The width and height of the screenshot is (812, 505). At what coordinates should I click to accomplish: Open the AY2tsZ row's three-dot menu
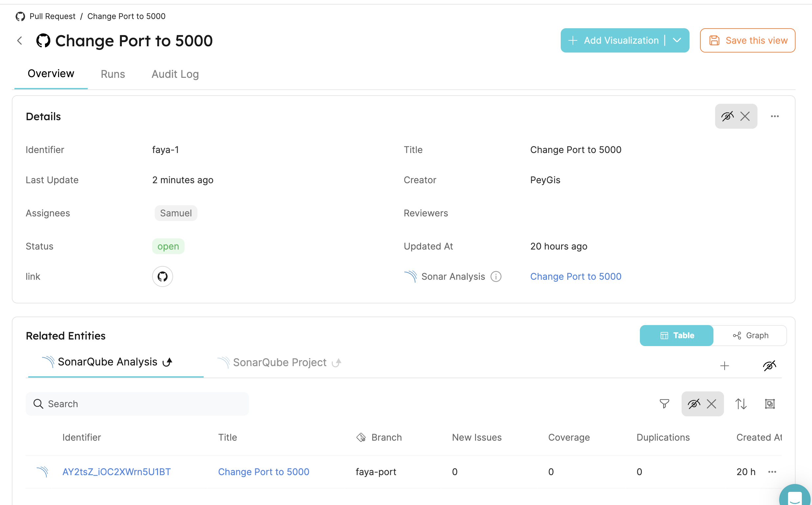point(772,472)
